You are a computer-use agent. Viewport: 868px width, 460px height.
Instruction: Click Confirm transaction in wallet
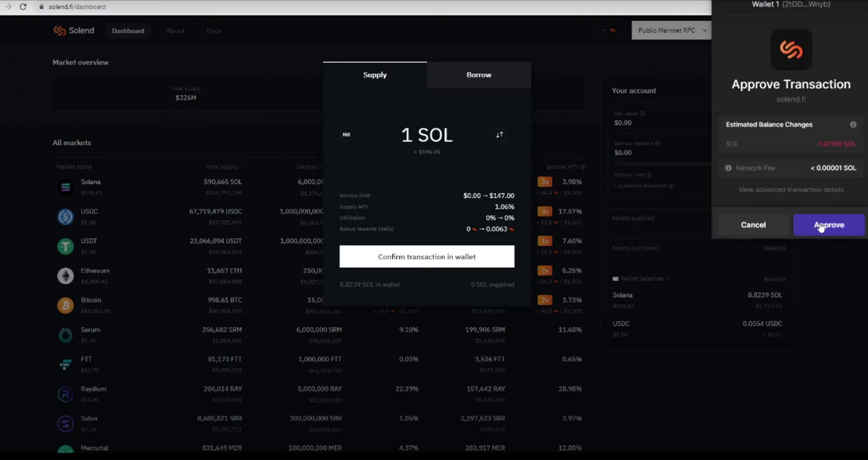tap(427, 256)
